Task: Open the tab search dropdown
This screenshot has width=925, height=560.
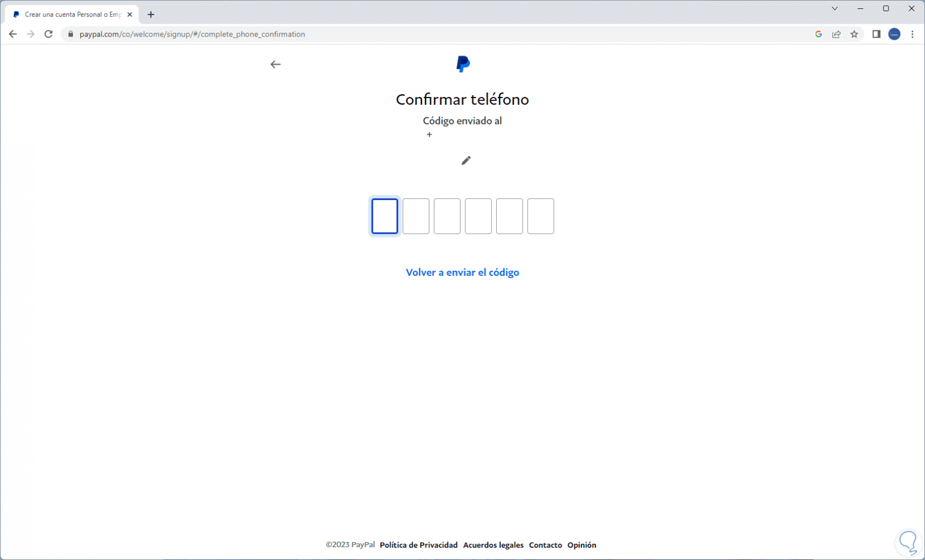Action: click(x=835, y=8)
